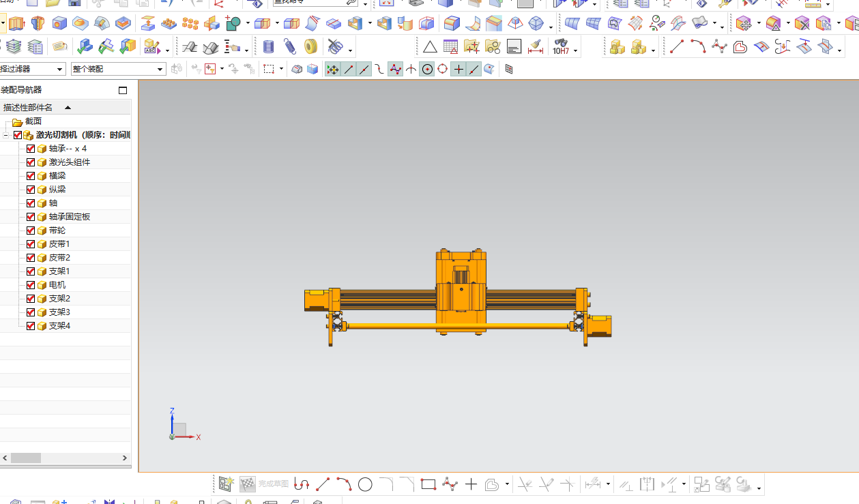Click the 完成草图 finish sketch button

(264, 484)
